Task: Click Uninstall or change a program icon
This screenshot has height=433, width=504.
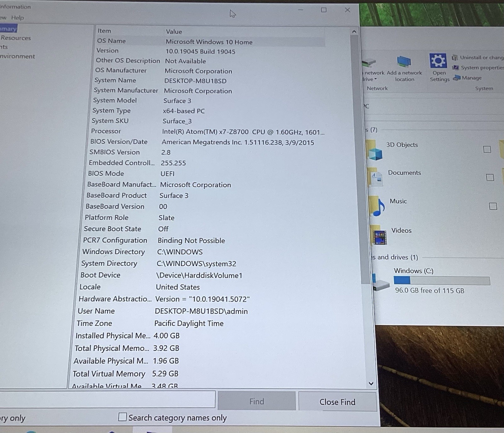Action: pyautogui.click(x=455, y=58)
